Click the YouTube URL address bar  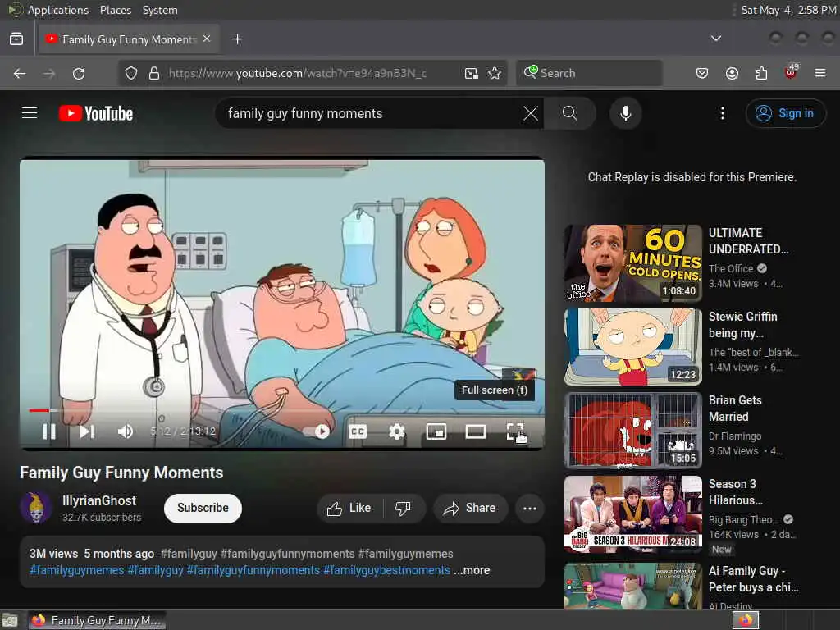297,73
